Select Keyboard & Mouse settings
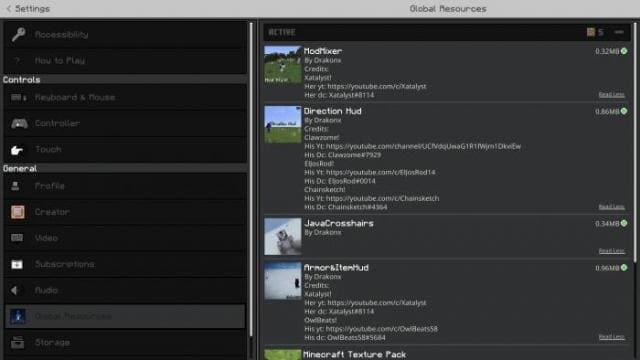The image size is (640, 360). coord(125,98)
